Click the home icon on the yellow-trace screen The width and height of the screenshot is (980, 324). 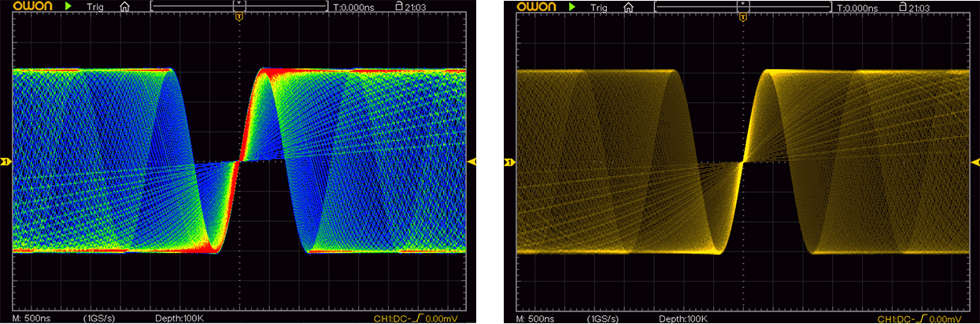coord(627,7)
